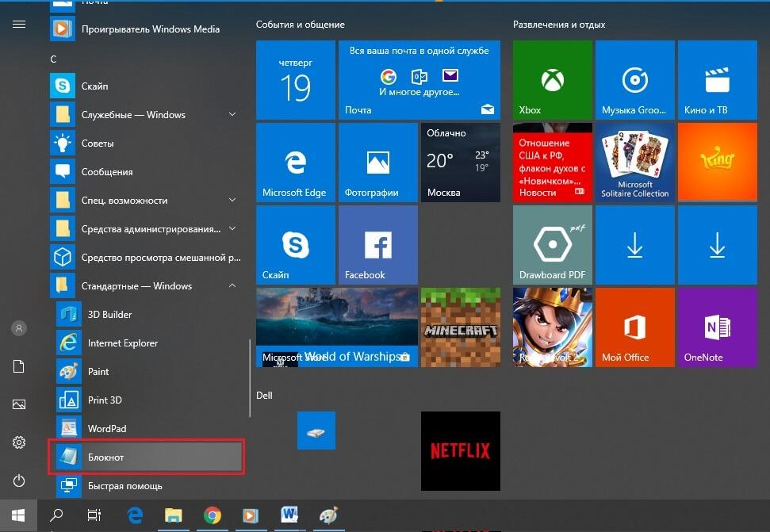Open the OneNote tile
The width and height of the screenshot is (770, 532).
pos(718,327)
